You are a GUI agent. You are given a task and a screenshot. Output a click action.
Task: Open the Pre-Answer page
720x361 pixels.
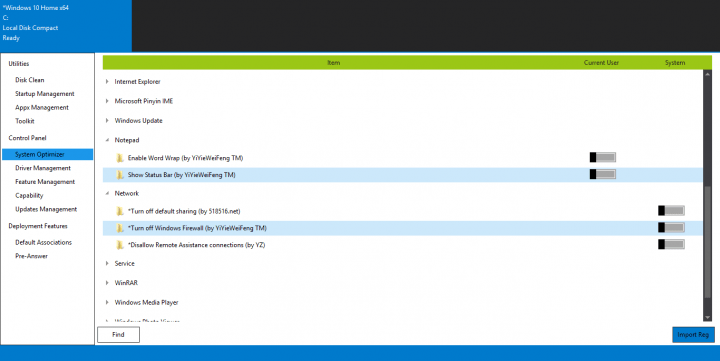(31, 256)
